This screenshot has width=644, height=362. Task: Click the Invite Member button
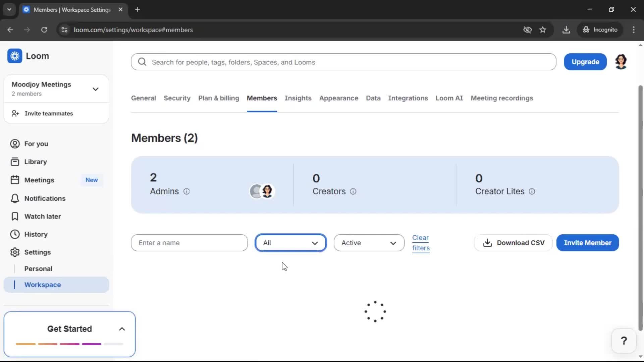coord(587,243)
